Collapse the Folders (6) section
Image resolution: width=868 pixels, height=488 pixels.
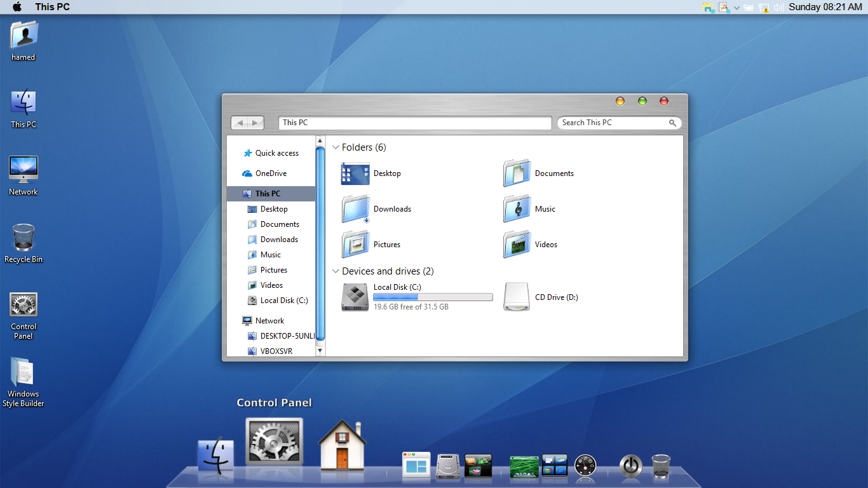coord(336,147)
